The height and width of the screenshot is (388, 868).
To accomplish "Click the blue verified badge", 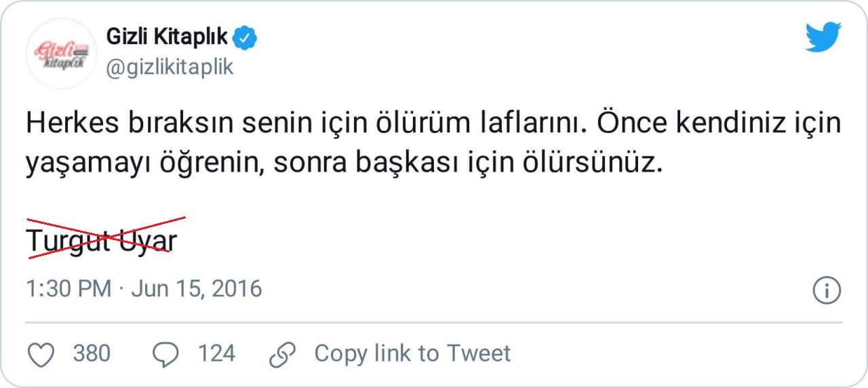I will click(x=245, y=38).
